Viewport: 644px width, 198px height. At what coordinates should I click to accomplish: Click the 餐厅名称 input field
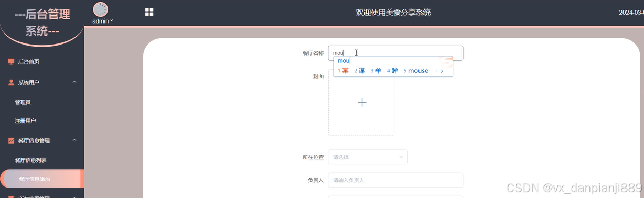point(395,53)
